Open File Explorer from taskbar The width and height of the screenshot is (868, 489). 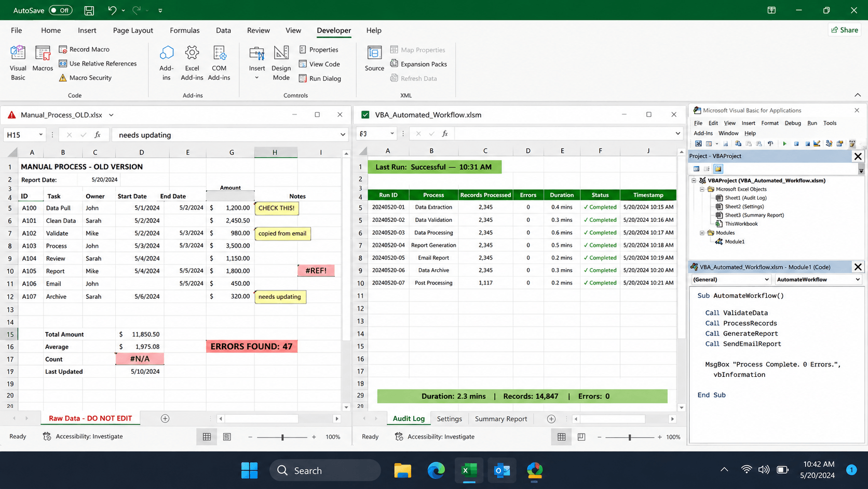[x=403, y=471]
